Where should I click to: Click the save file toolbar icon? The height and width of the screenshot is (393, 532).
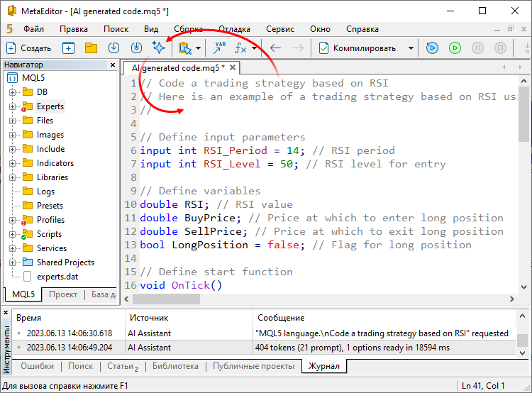point(113,48)
